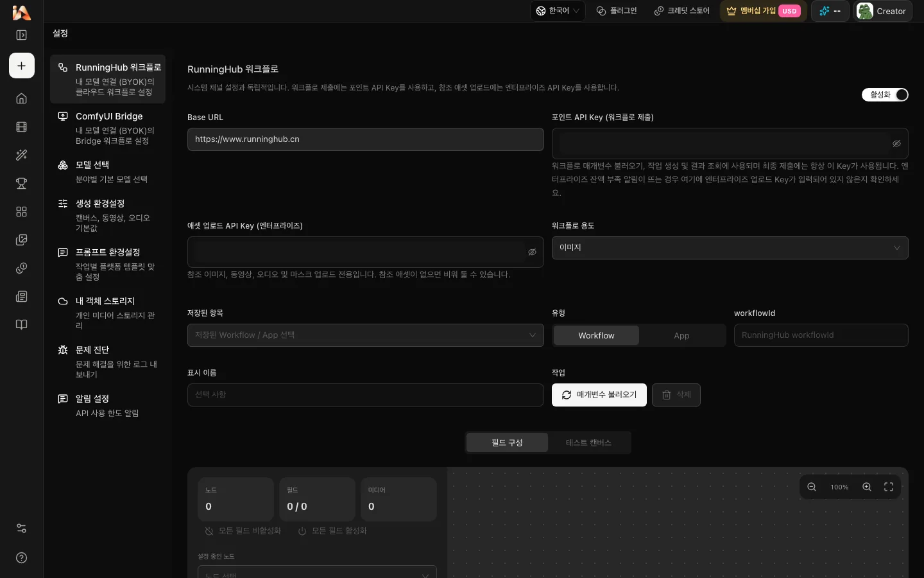Open the trophy icon in sidebar

[x=21, y=183]
